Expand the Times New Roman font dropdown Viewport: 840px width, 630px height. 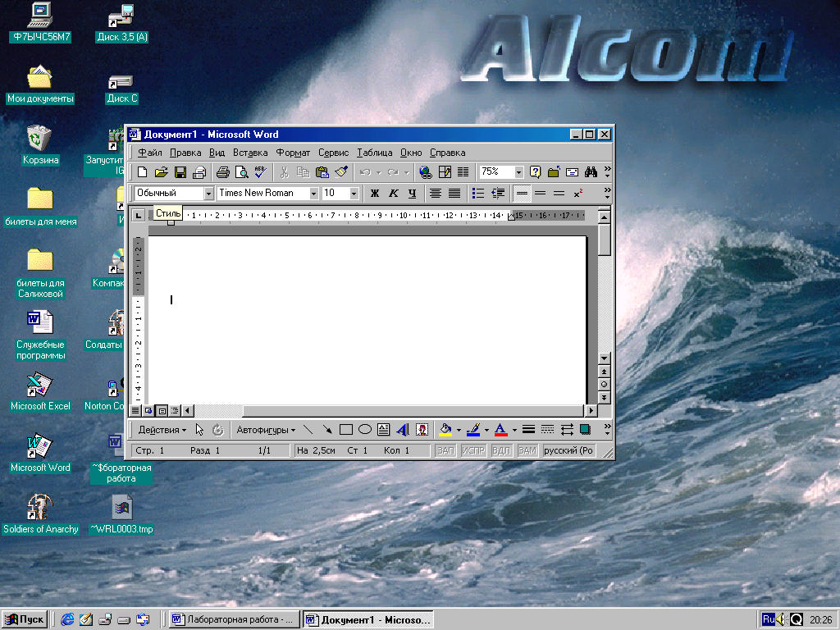[x=313, y=194]
